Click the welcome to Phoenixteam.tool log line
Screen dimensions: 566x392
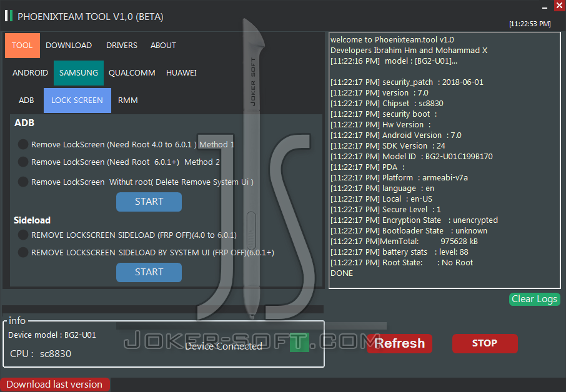392,40
